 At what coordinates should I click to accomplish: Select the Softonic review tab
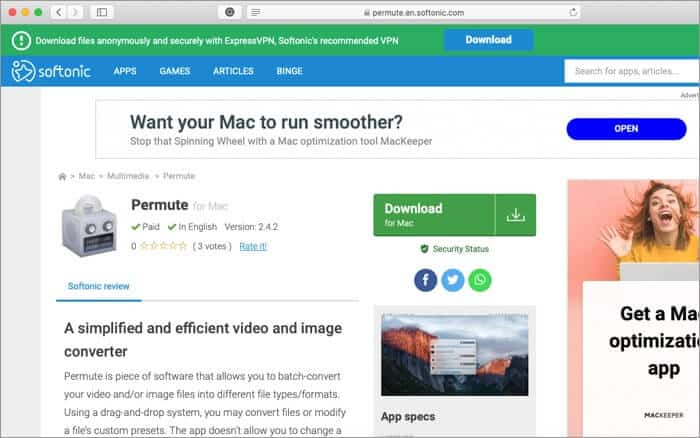coord(99,286)
